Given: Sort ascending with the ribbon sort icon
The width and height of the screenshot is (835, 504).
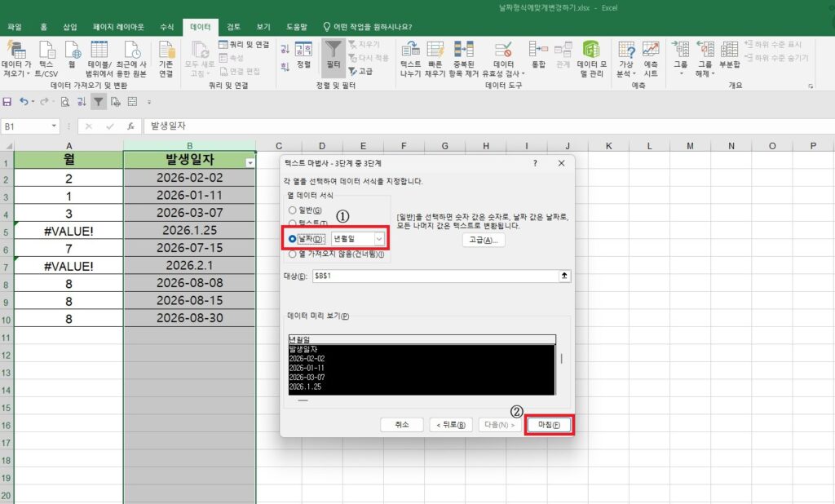Looking at the screenshot, I should tap(285, 50).
